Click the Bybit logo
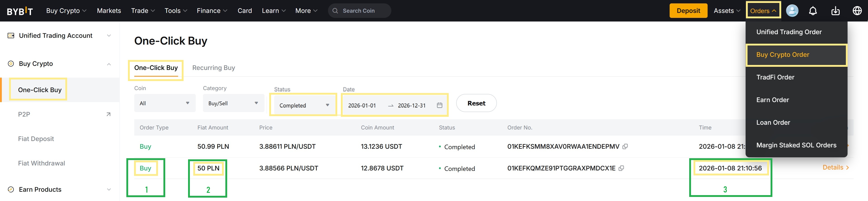The height and width of the screenshot is (201, 868). (20, 11)
